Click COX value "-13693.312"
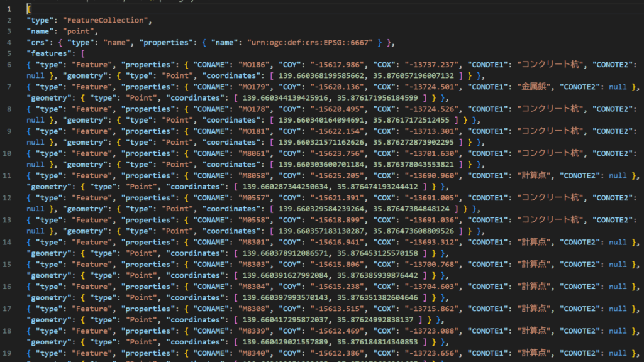Screen dimensions: 644x362 pyautogui.click(x=431, y=242)
